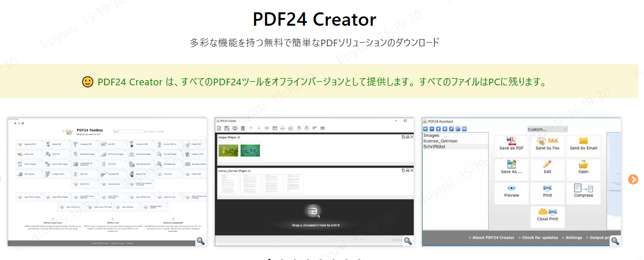Enlarge the PDF24 Toolbox screenshot via magnifier icon
The width and height of the screenshot is (644, 260).
pyautogui.click(x=200, y=240)
